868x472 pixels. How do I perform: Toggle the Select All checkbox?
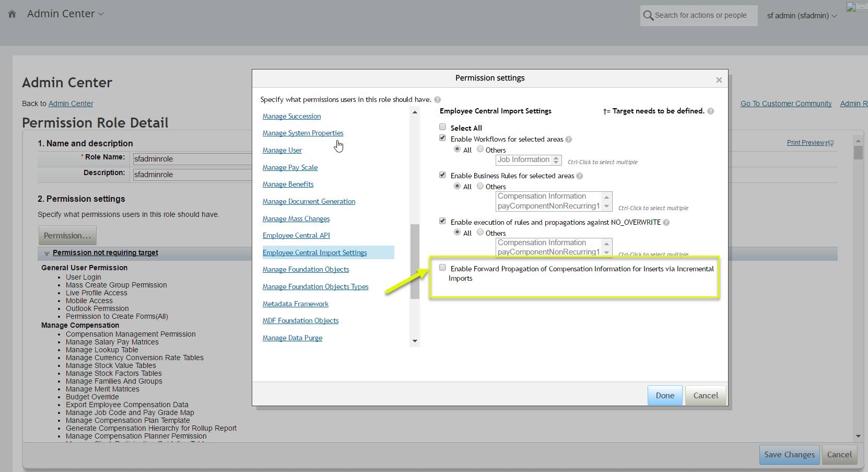[443, 127]
